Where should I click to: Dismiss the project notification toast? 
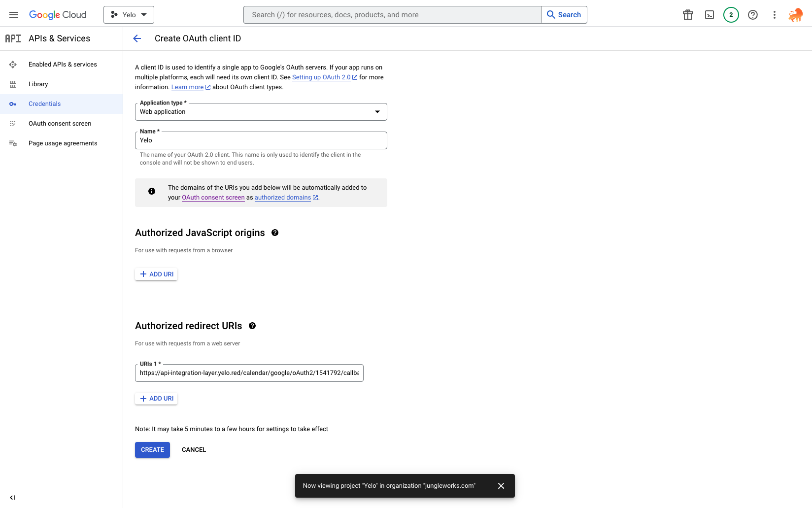501,486
